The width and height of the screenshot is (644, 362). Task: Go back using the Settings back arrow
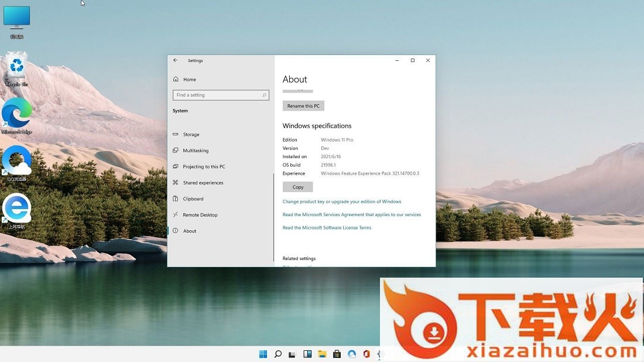pyautogui.click(x=176, y=60)
